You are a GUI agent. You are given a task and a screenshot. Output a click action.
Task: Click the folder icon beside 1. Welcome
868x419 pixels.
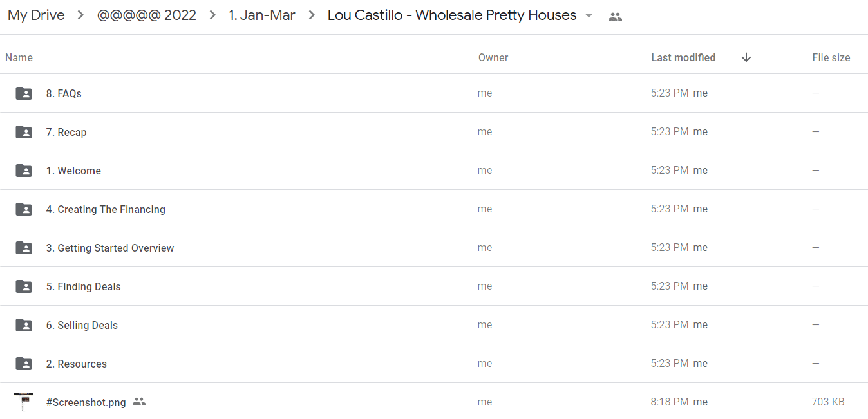point(24,171)
